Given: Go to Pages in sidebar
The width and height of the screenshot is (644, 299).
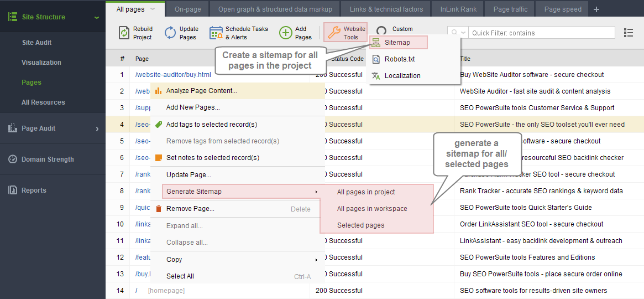Looking at the screenshot, I should pos(32,83).
